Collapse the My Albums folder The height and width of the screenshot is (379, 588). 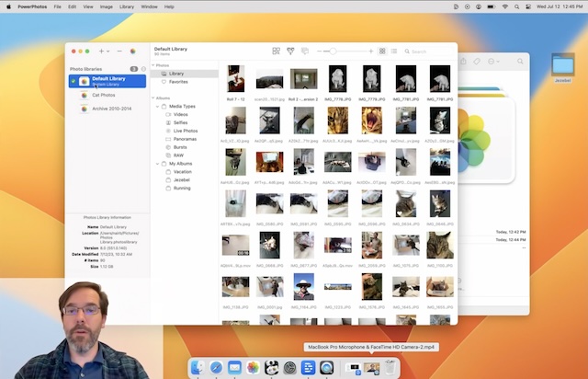point(157,164)
